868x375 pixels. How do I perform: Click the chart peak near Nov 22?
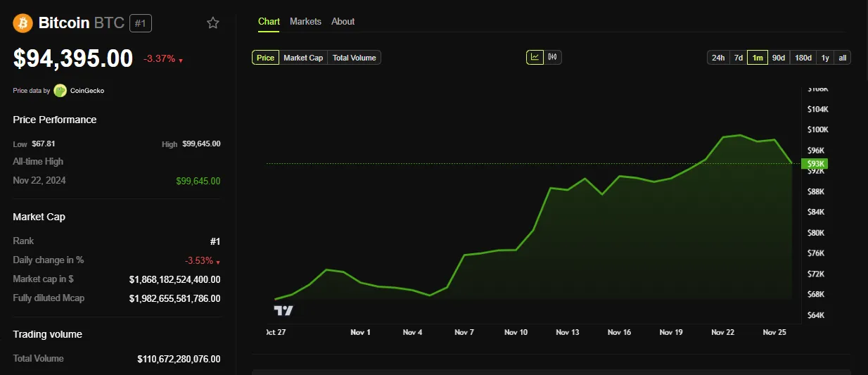(x=739, y=135)
